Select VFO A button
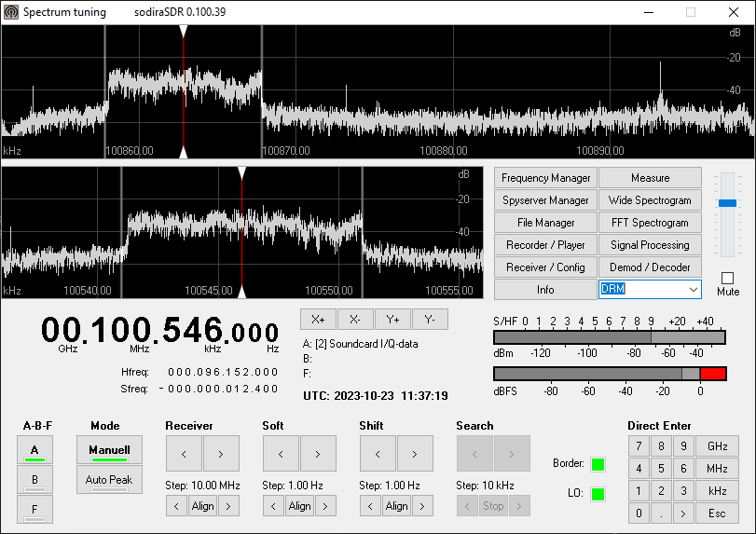This screenshot has width=756, height=534. pos(34,451)
